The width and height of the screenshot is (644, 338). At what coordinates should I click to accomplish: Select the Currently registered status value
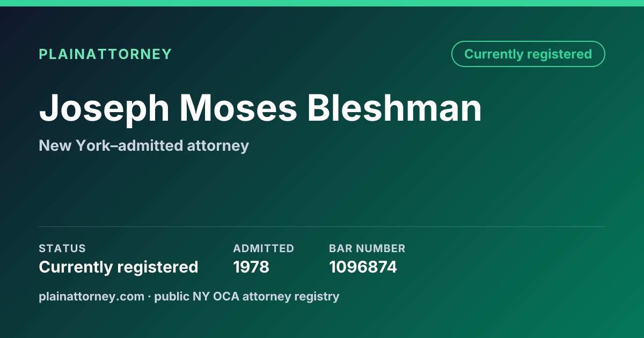(119, 267)
